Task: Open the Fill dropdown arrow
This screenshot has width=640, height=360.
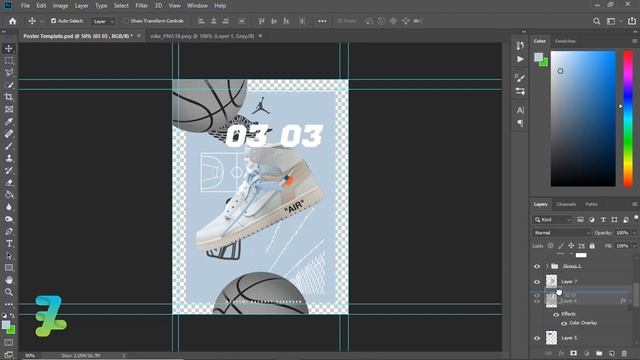Action: pyautogui.click(x=634, y=246)
